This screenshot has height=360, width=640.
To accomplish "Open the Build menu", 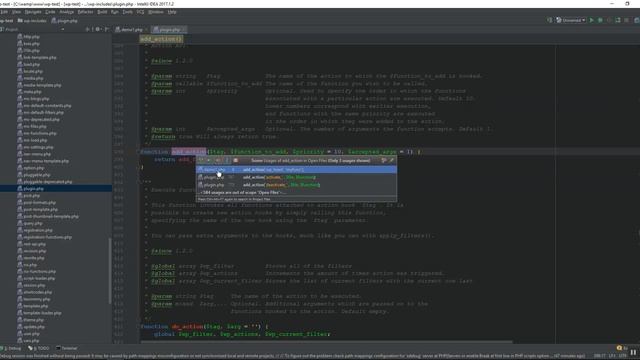I will coord(102,12).
